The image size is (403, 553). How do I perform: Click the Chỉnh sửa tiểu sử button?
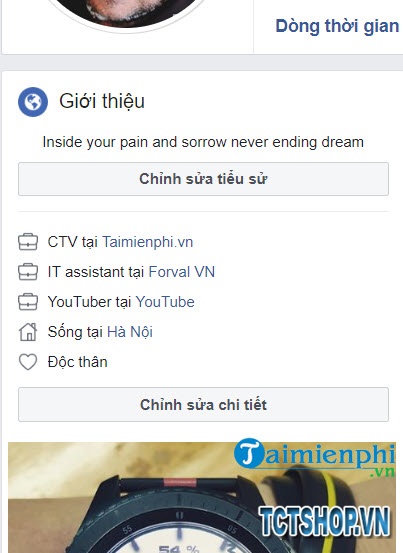tap(203, 179)
